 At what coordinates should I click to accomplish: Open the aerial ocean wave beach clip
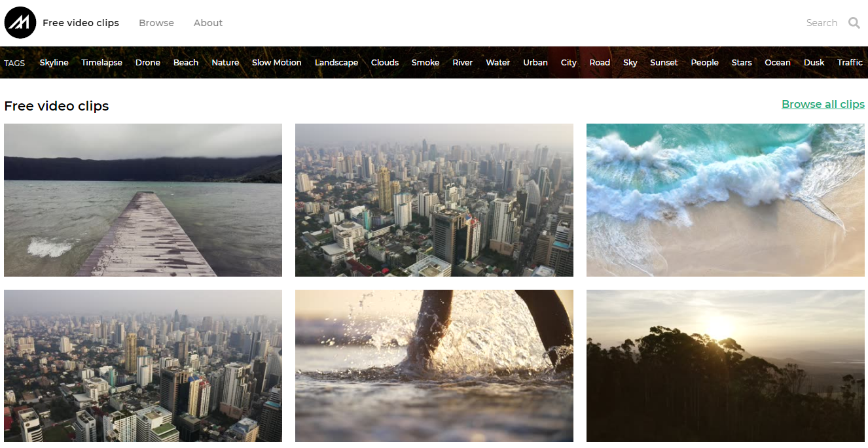(x=725, y=200)
